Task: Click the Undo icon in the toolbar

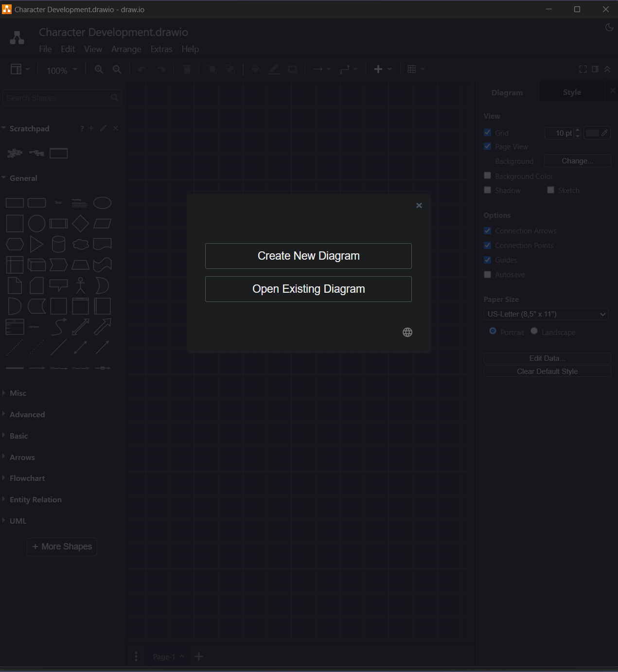Action: click(141, 69)
